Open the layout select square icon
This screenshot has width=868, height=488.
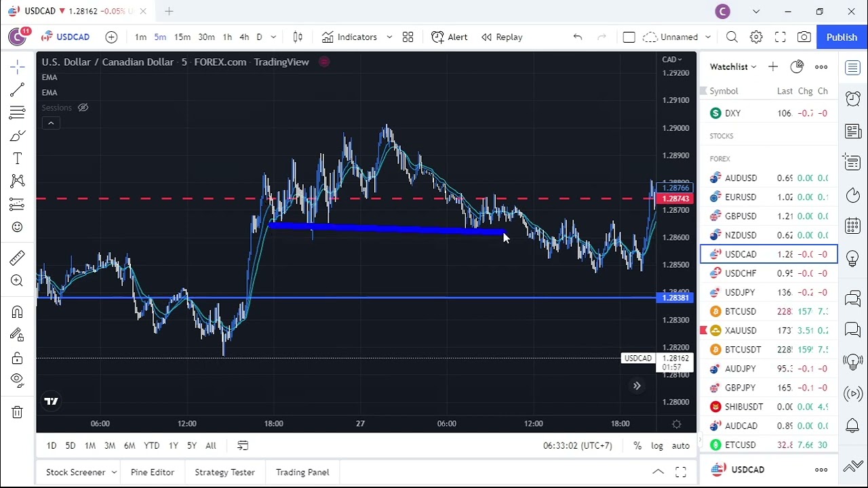pos(629,37)
